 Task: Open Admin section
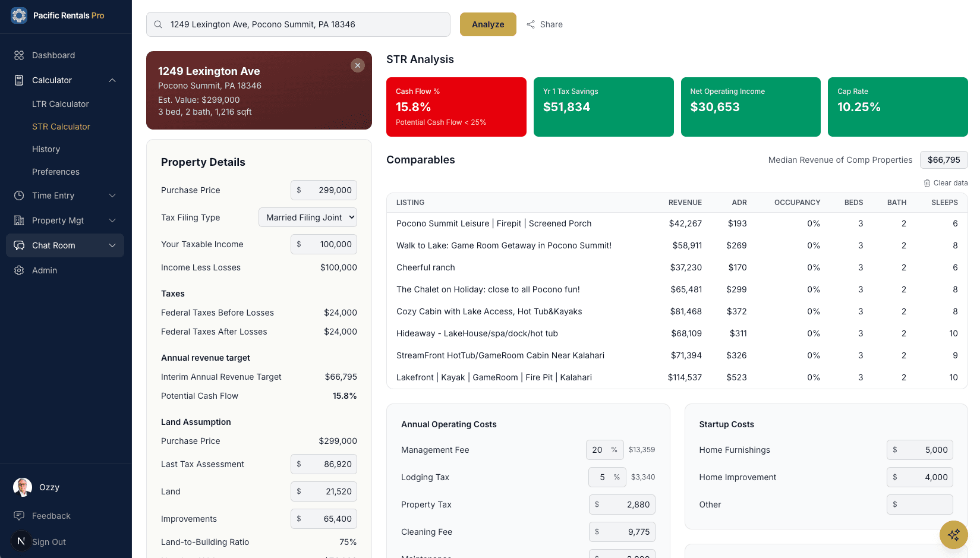45,270
